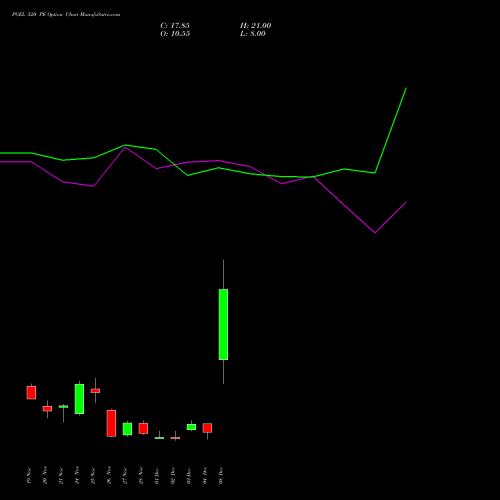The image size is (500, 500).
Task: Click the high value H: 21.00
Action: point(255,26)
